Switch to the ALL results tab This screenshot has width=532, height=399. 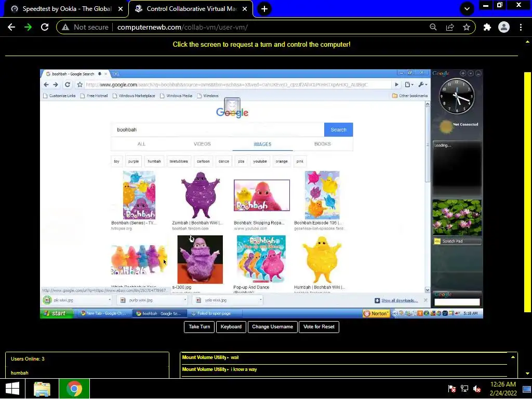click(x=141, y=144)
